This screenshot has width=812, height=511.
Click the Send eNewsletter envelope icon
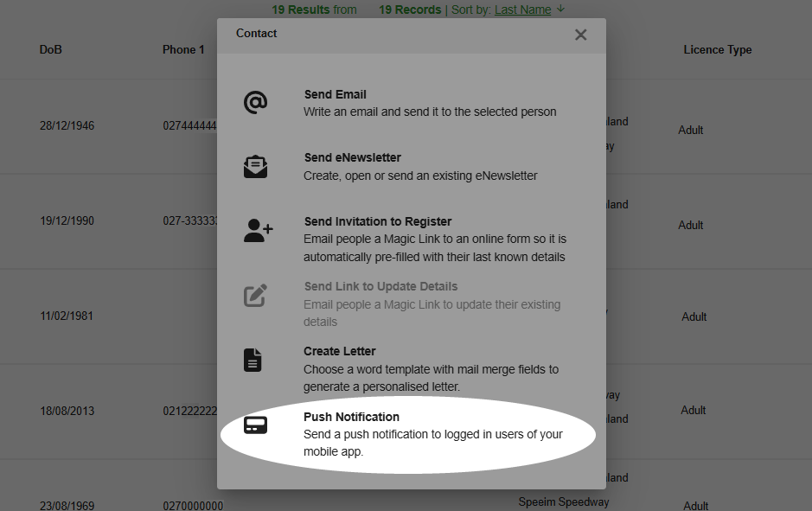pyautogui.click(x=255, y=167)
